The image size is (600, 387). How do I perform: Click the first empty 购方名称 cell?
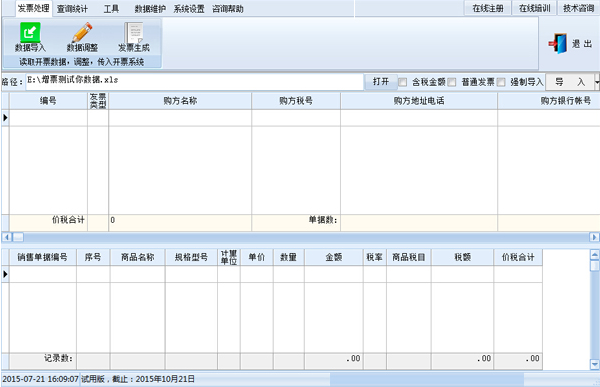pos(180,118)
